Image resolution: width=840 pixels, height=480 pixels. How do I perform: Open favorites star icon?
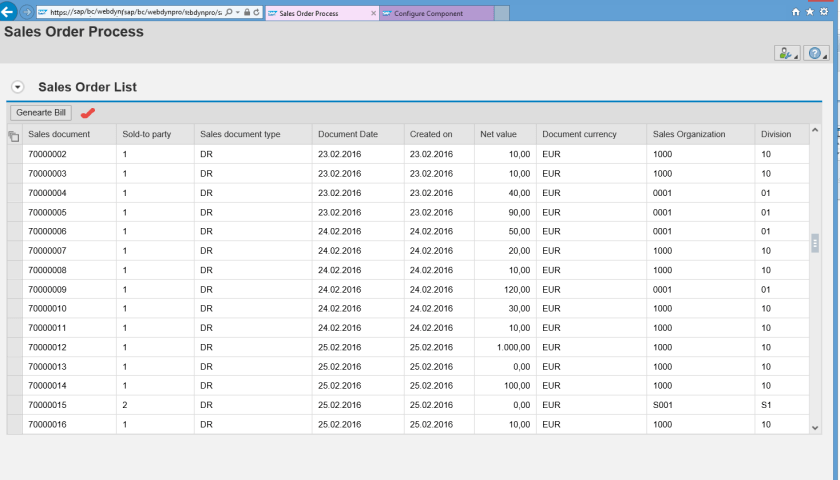[x=809, y=12]
